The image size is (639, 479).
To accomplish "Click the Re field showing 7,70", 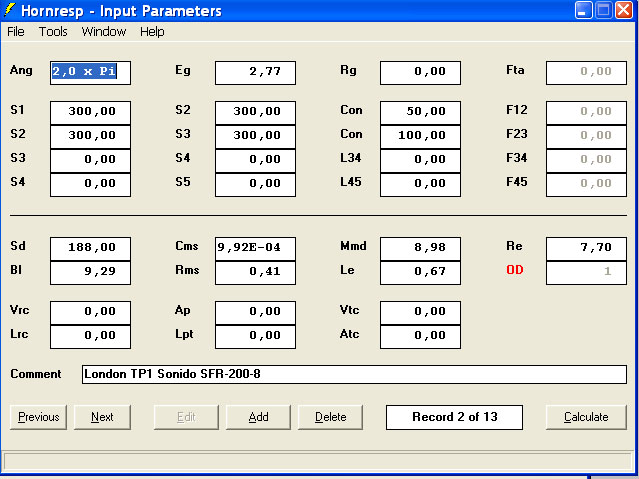I will tap(586, 247).
